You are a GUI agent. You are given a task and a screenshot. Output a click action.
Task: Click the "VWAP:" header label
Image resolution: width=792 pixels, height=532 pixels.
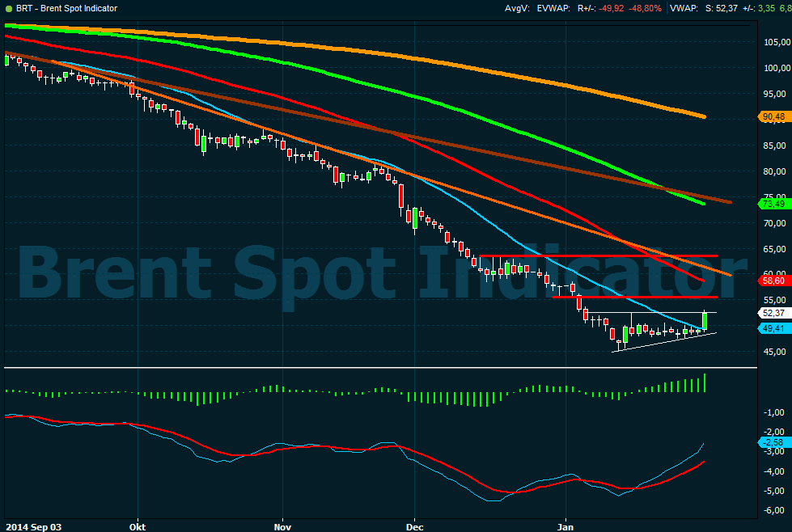684,9
